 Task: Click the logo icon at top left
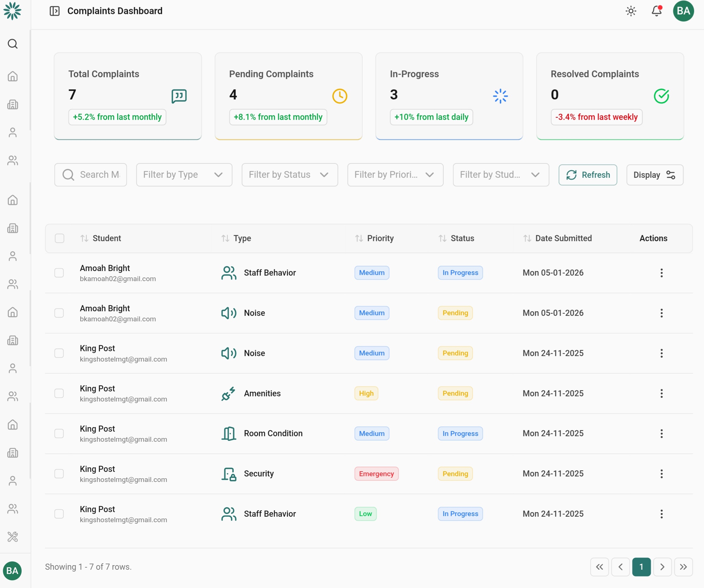(12, 11)
